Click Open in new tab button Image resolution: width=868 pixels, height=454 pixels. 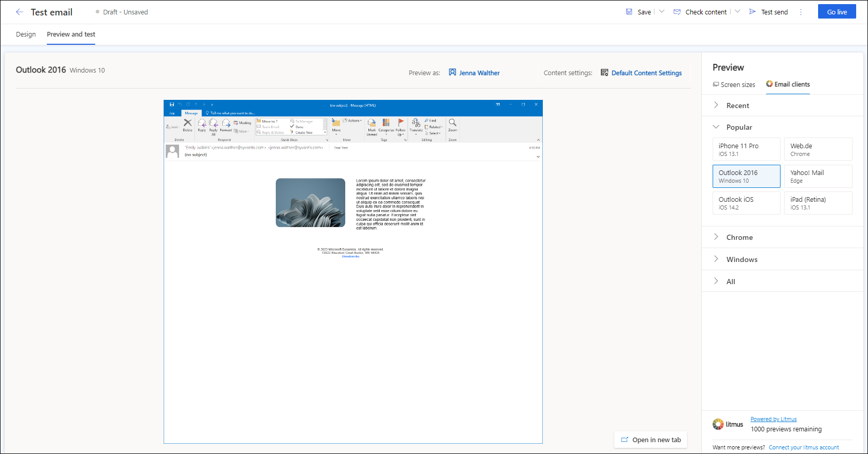651,440
